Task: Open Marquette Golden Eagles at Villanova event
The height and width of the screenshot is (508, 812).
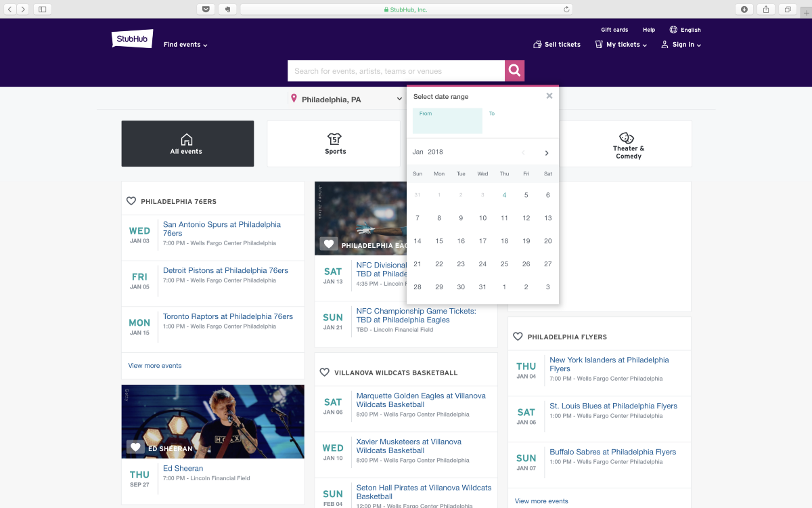Action: click(421, 400)
